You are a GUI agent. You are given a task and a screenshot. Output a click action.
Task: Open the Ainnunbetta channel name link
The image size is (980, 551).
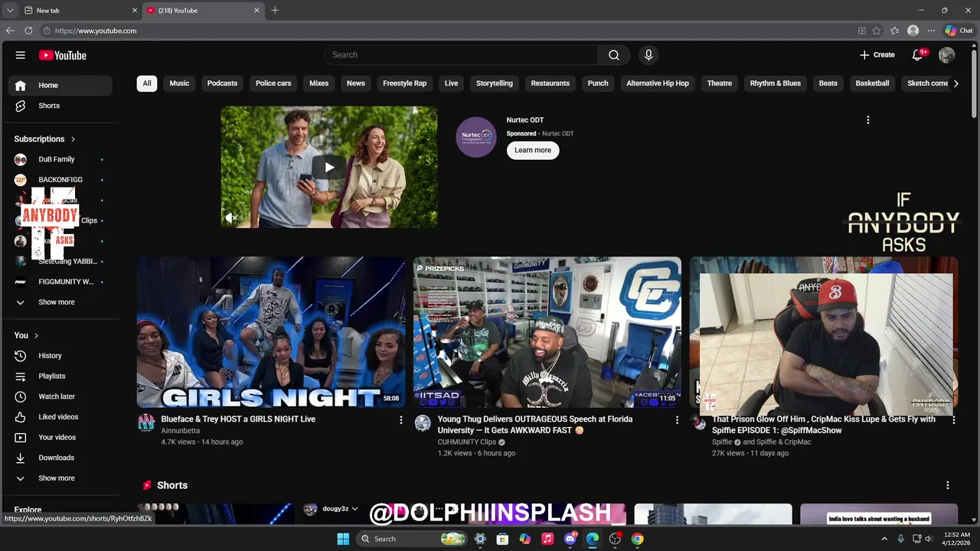[181, 431]
